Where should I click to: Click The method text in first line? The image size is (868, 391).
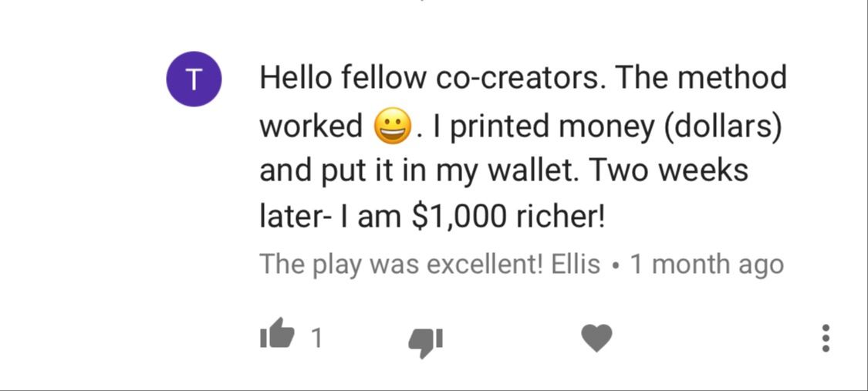[x=701, y=79]
